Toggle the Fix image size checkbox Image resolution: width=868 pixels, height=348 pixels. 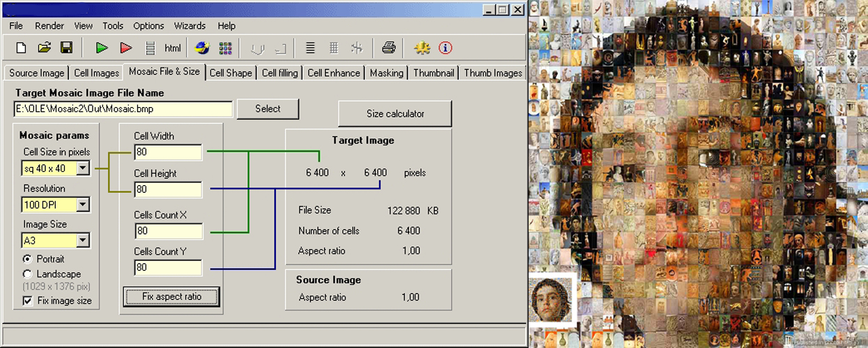point(28,301)
